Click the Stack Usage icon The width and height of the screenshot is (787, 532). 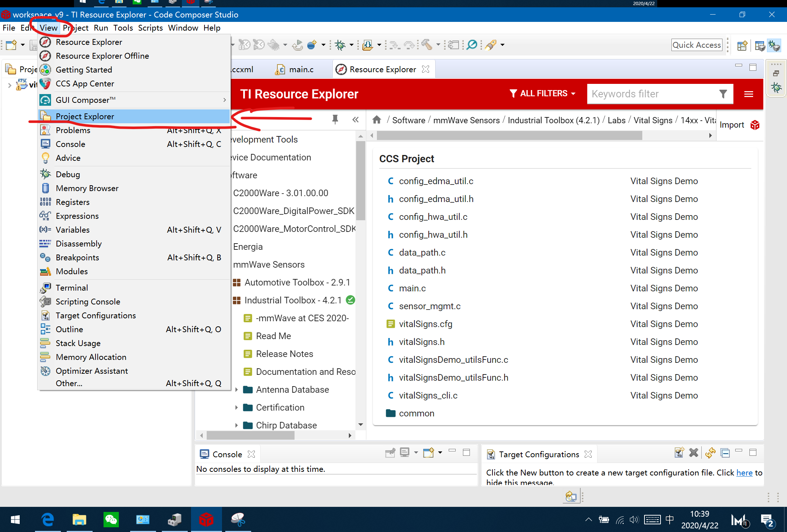[45, 343]
